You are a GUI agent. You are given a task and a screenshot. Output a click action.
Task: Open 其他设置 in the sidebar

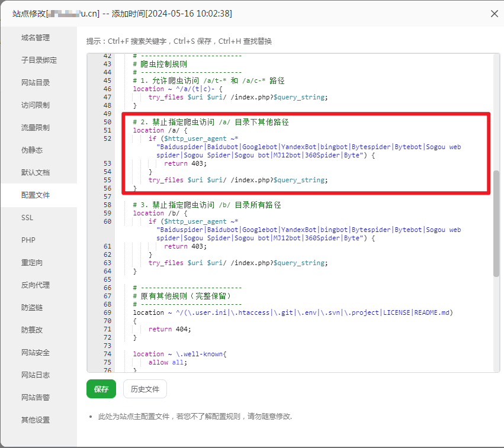(36, 420)
